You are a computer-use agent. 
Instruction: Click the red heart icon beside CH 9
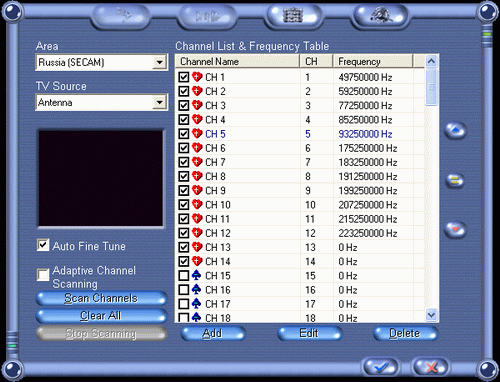[x=197, y=190]
